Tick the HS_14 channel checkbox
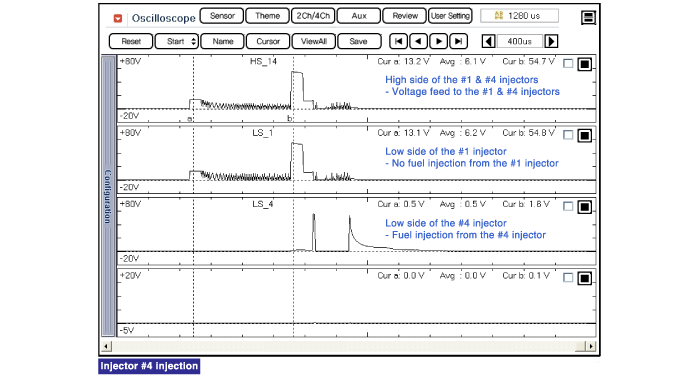The height and width of the screenshot is (376, 700). pyautogui.click(x=568, y=63)
